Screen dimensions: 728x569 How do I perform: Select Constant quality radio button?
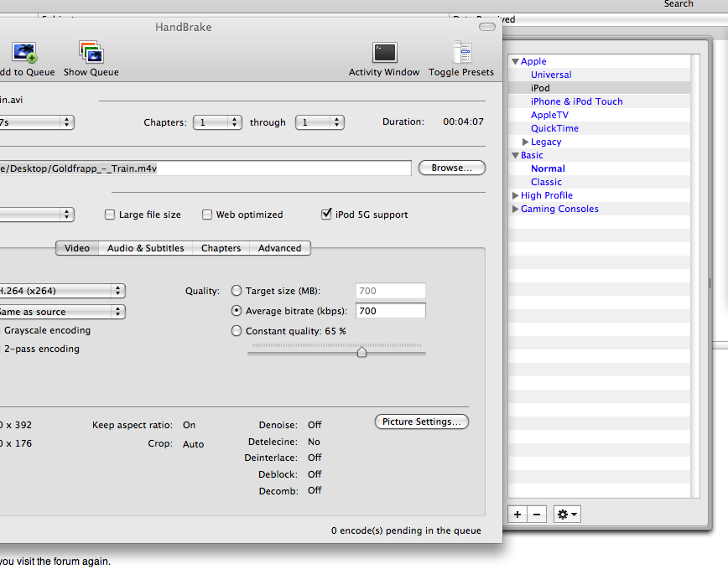click(x=237, y=331)
